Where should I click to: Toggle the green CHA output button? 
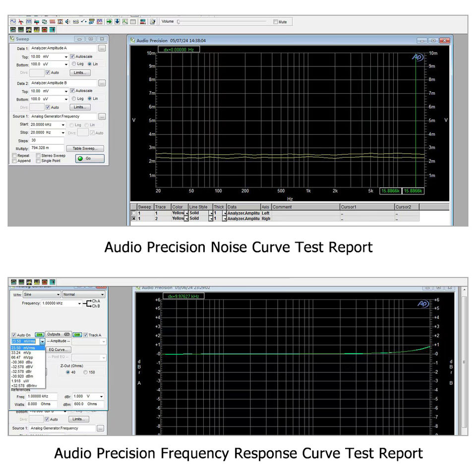pyautogui.click(x=40, y=335)
